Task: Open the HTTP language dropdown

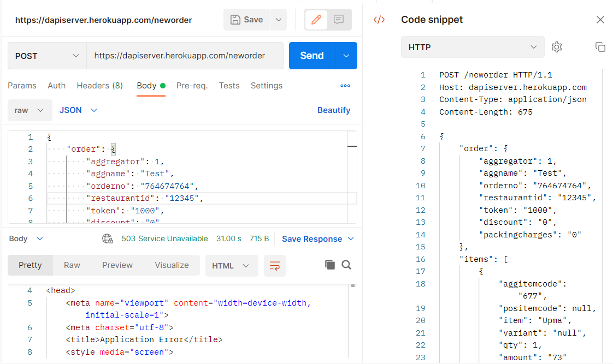Action: 473,47
